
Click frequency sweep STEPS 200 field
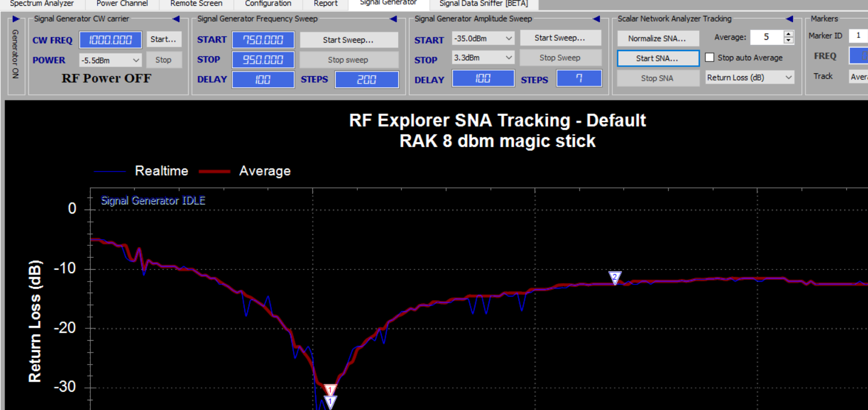[x=366, y=80]
